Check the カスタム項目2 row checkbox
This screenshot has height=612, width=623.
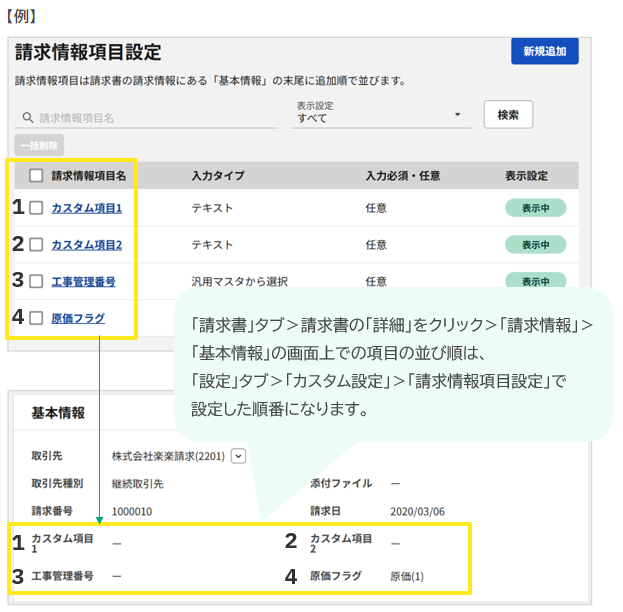pos(36,244)
